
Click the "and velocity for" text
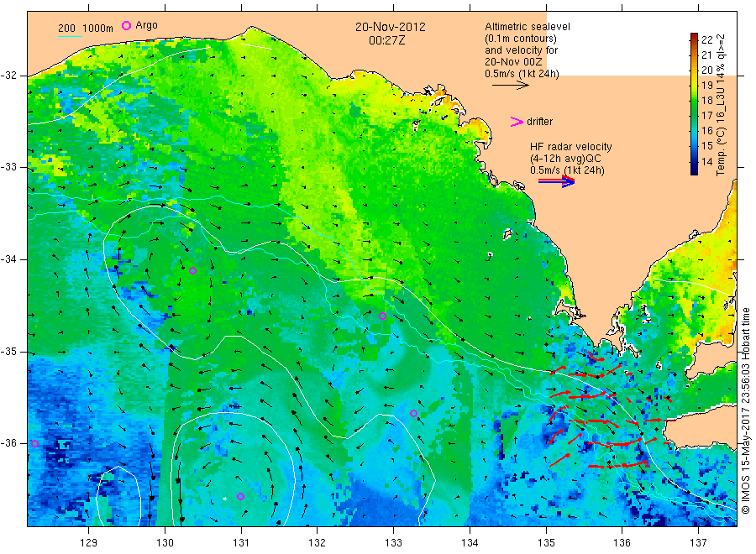coord(521,50)
